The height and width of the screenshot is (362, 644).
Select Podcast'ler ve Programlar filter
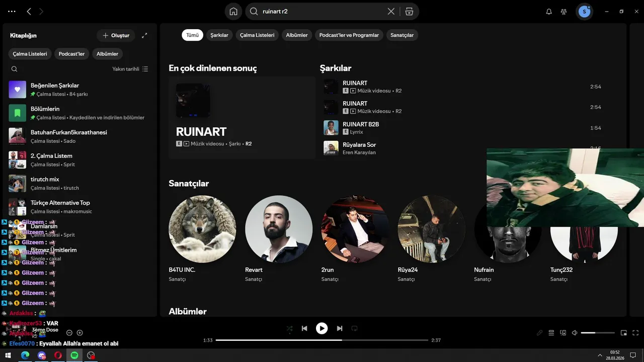click(349, 35)
